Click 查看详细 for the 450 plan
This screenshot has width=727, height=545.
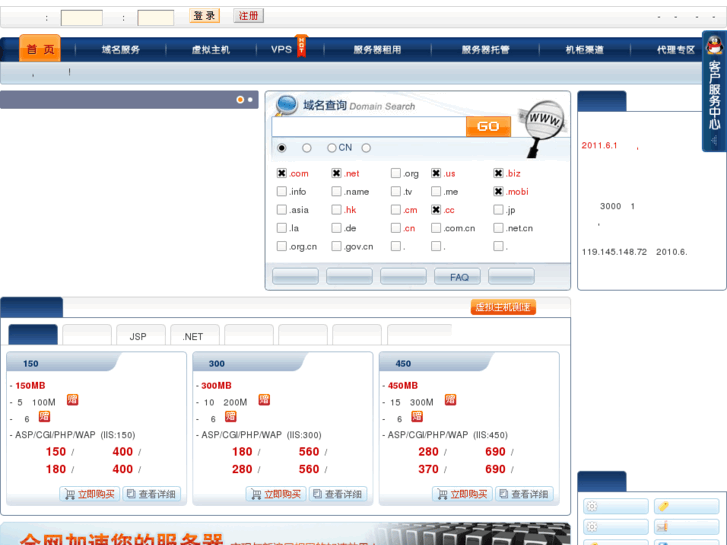[x=524, y=494]
